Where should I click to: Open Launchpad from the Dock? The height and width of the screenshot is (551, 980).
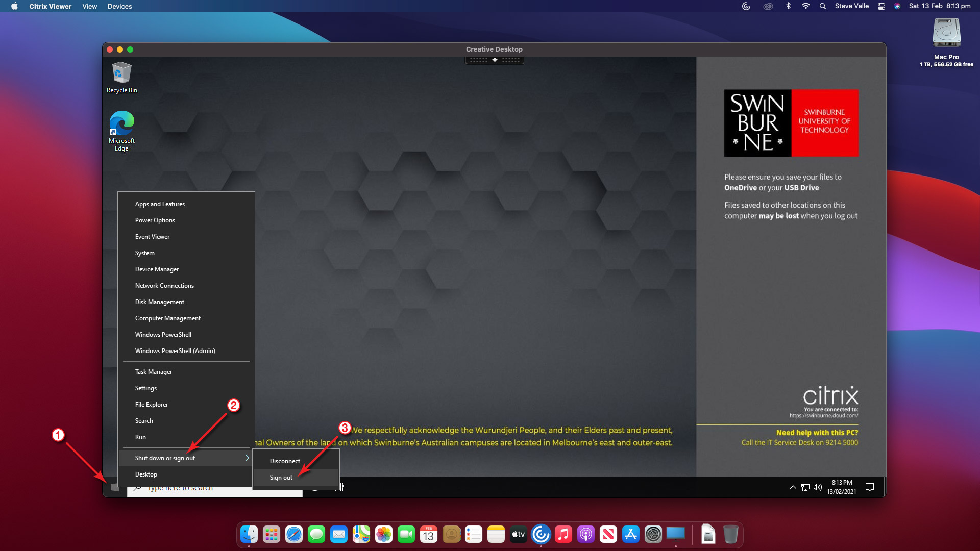pyautogui.click(x=272, y=534)
